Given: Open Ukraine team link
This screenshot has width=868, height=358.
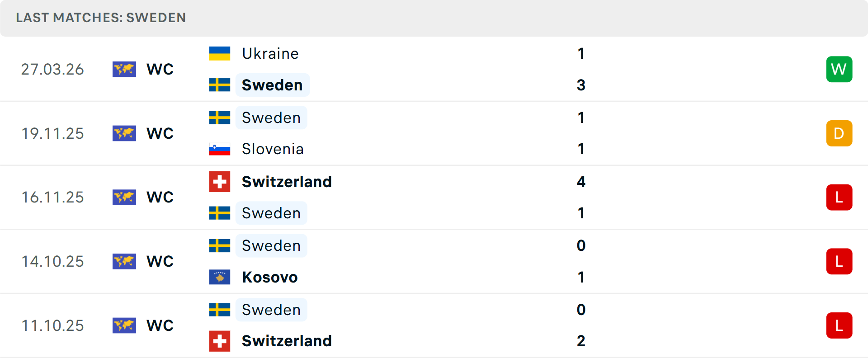Looking at the screenshot, I should [270, 53].
